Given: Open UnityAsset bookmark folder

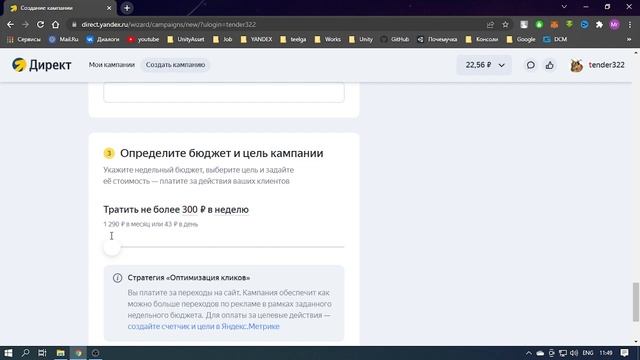Looking at the screenshot, I should click(x=186, y=39).
